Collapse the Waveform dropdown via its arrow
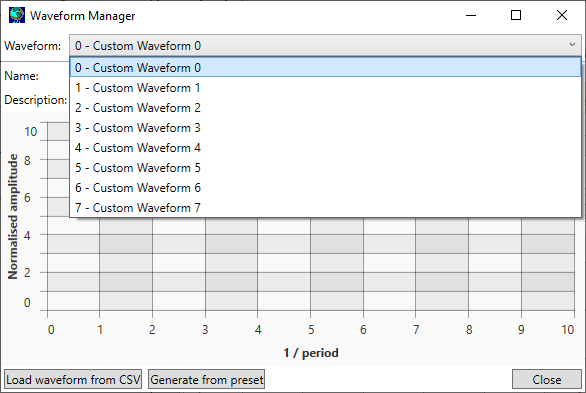Image resolution: width=586 pixels, height=393 pixels. [x=572, y=45]
